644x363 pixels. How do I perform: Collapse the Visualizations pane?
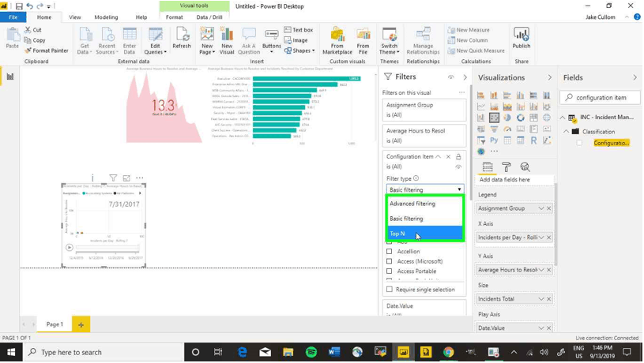[549, 77]
